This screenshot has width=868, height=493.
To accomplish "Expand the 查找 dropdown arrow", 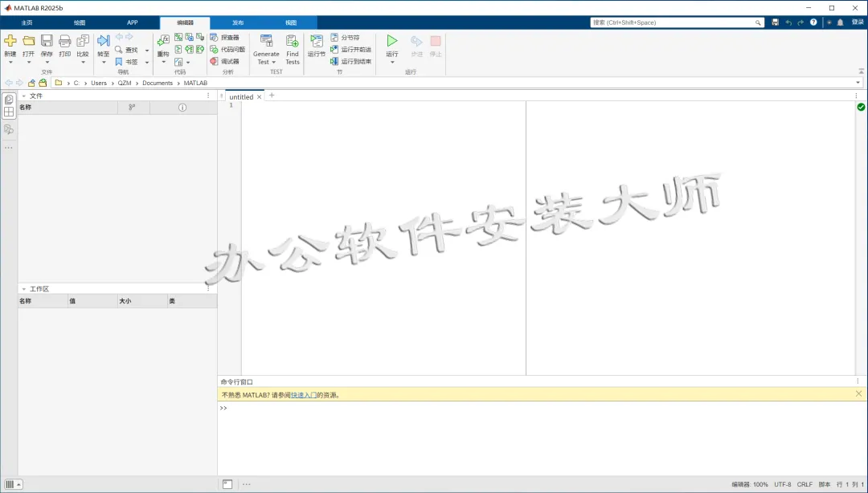I will coord(147,50).
